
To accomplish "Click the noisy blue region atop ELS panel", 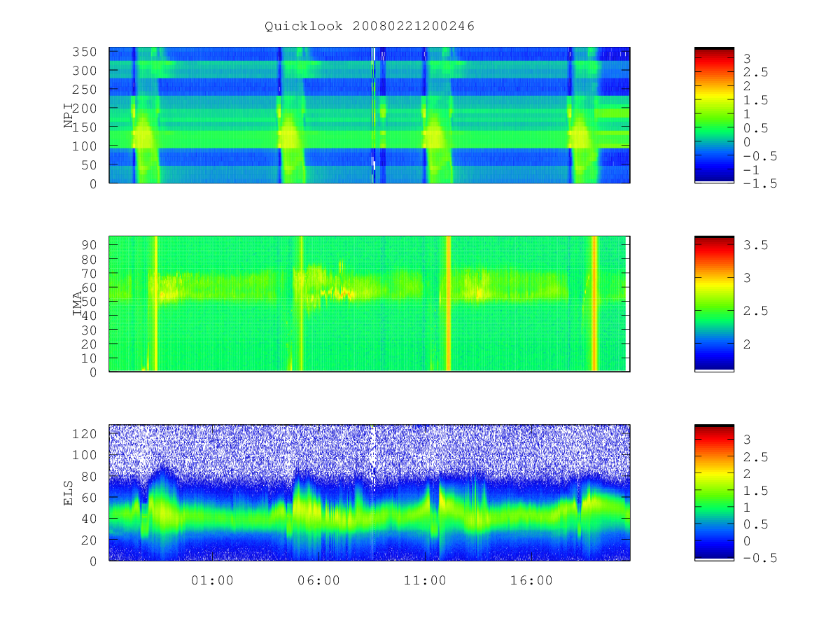I will tap(370, 448).
